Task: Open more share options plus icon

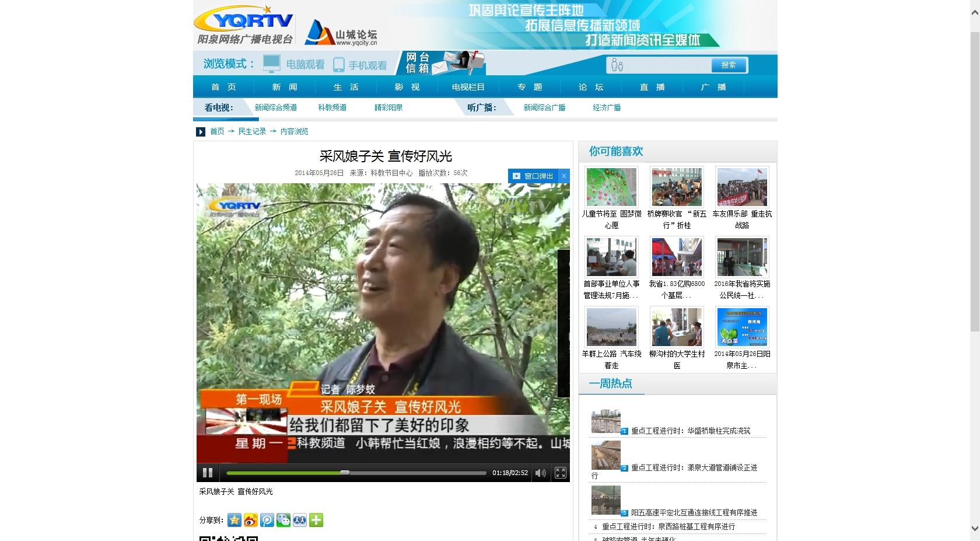Action: pos(316,520)
